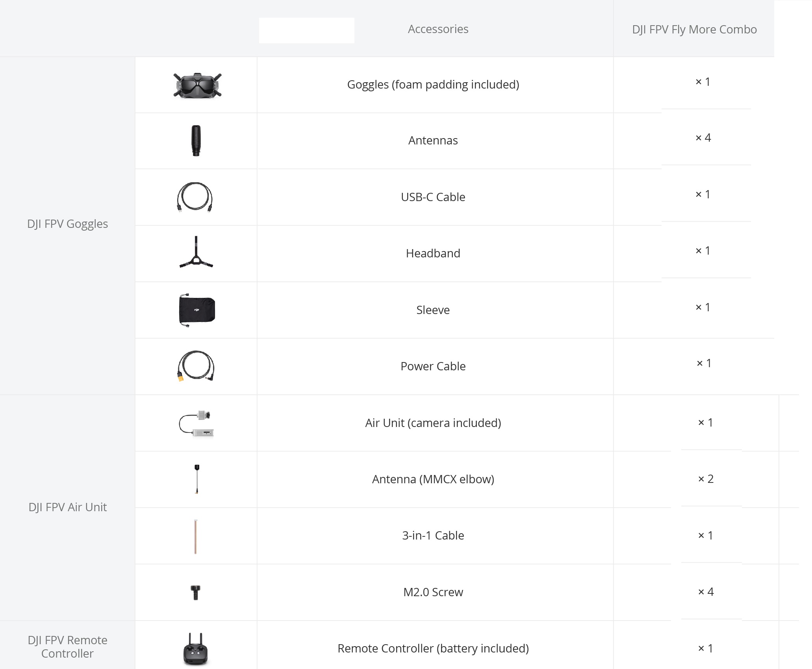Click the black Sleeve bag image
This screenshot has width=812, height=669.
(x=197, y=310)
